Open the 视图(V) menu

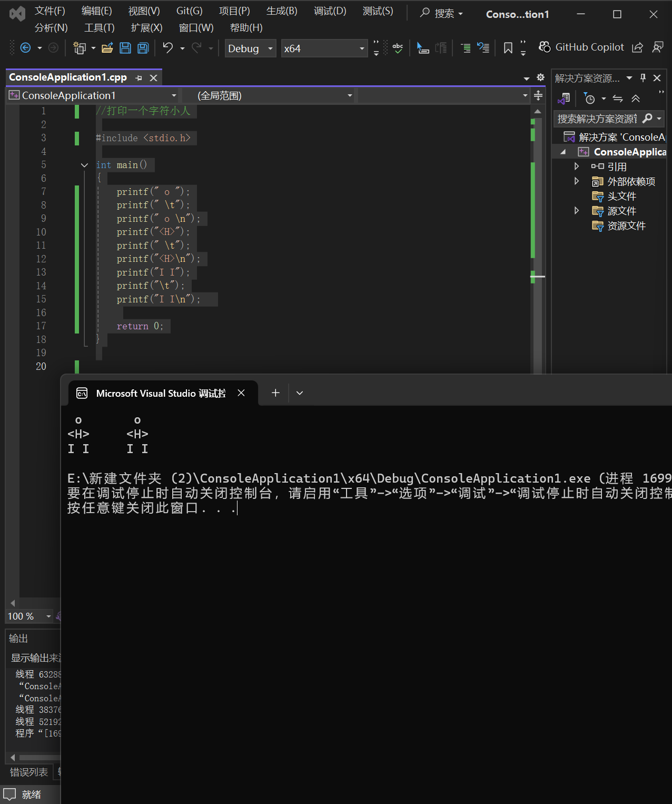(x=144, y=11)
